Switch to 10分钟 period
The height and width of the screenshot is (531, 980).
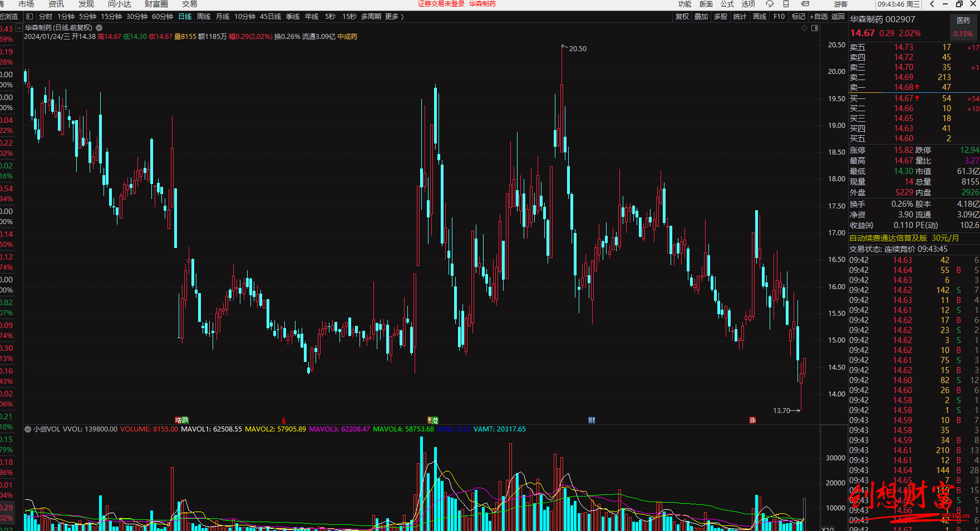(245, 17)
